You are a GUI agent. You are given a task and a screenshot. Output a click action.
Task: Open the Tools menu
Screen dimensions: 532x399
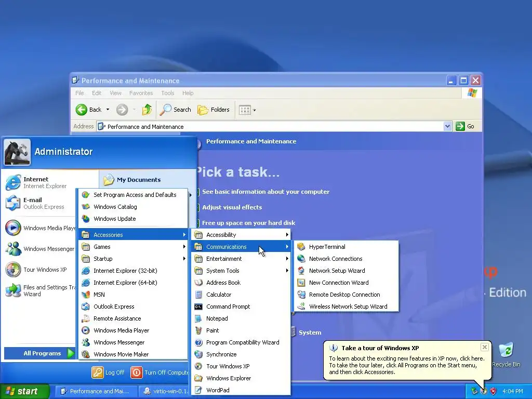tap(168, 93)
